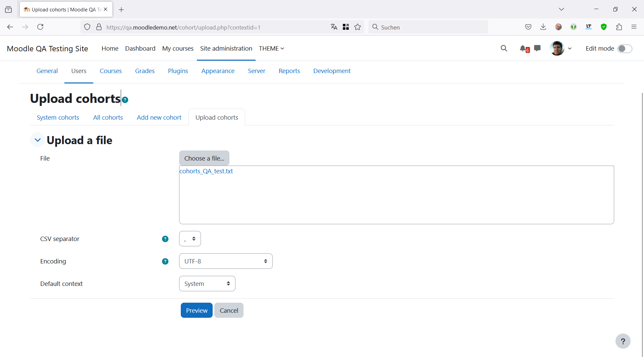644x362 pixels.
Task: Open the System cohorts tab
Action: point(58,118)
